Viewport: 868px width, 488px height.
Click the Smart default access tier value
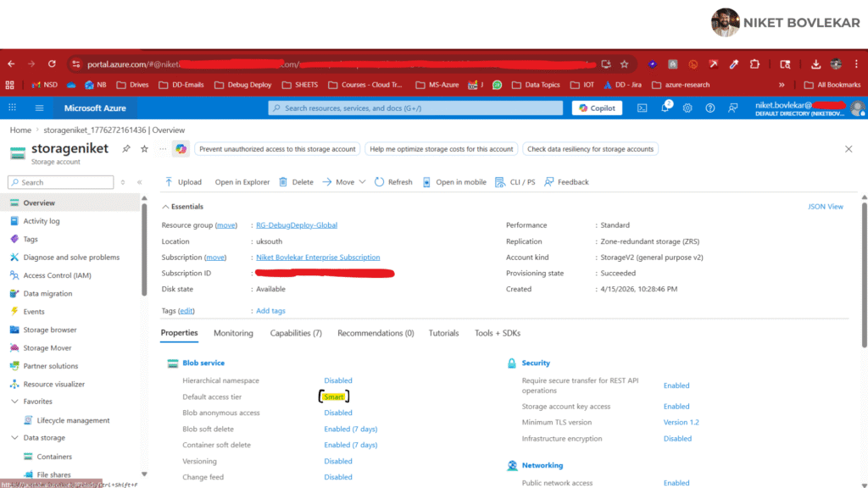334,396
